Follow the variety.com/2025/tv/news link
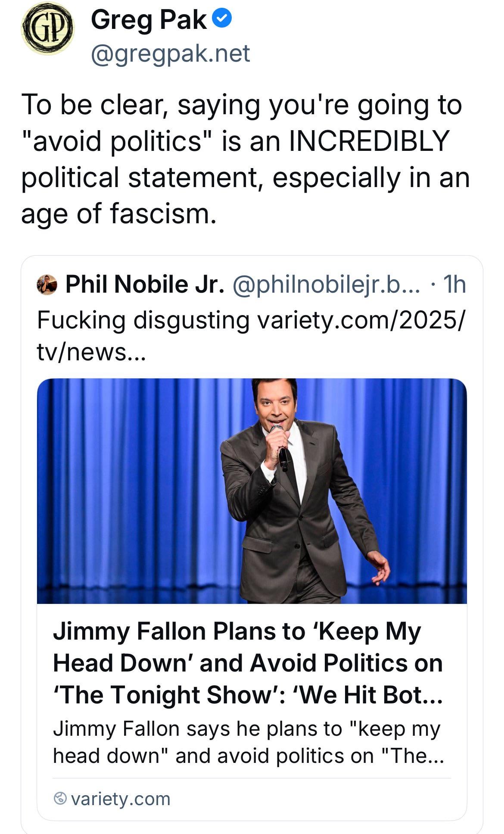 click(361, 320)
